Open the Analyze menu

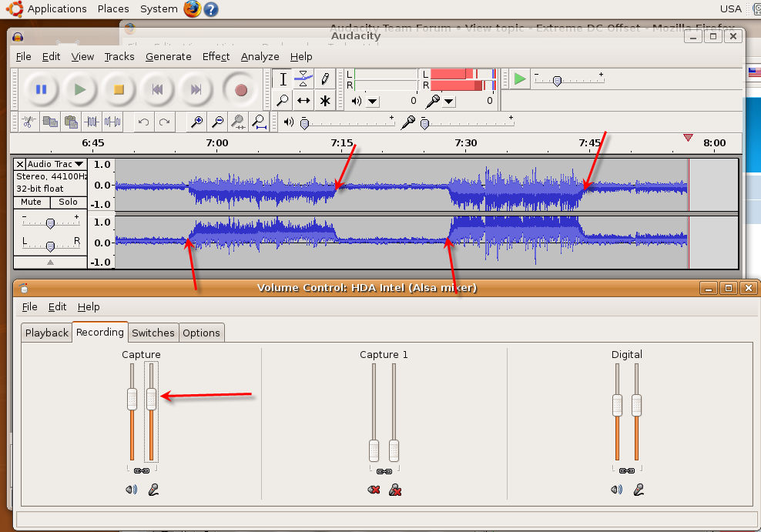click(260, 57)
